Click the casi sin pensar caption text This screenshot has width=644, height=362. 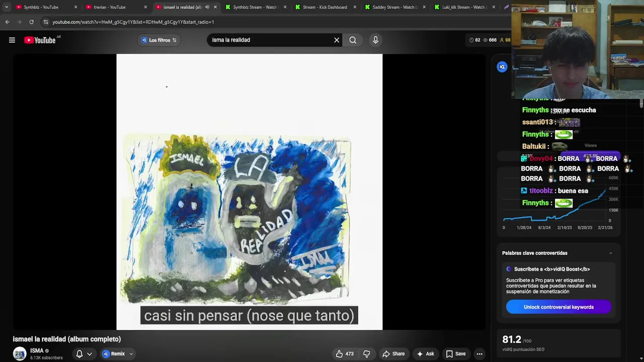click(249, 315)
